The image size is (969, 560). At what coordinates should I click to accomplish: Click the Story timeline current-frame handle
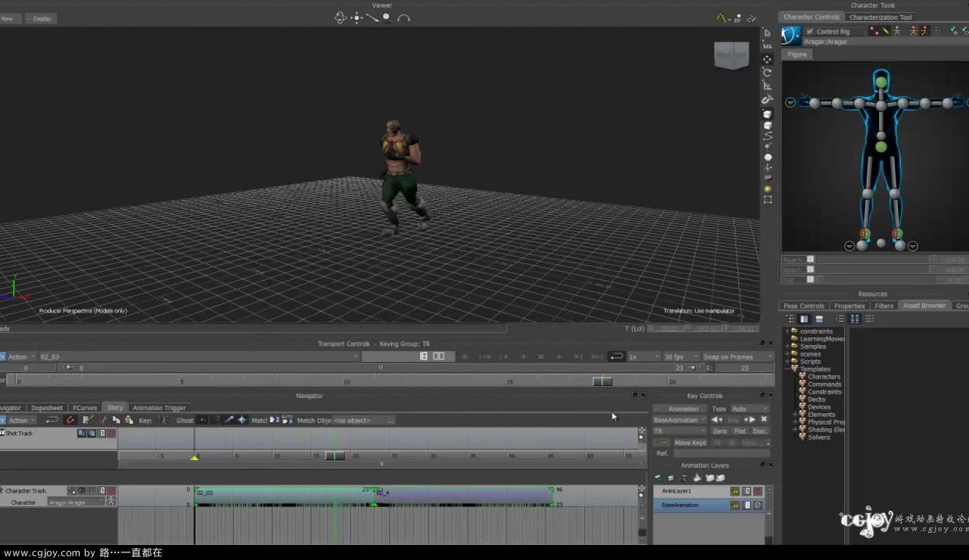pyautogui.click(x=335, y=456)
